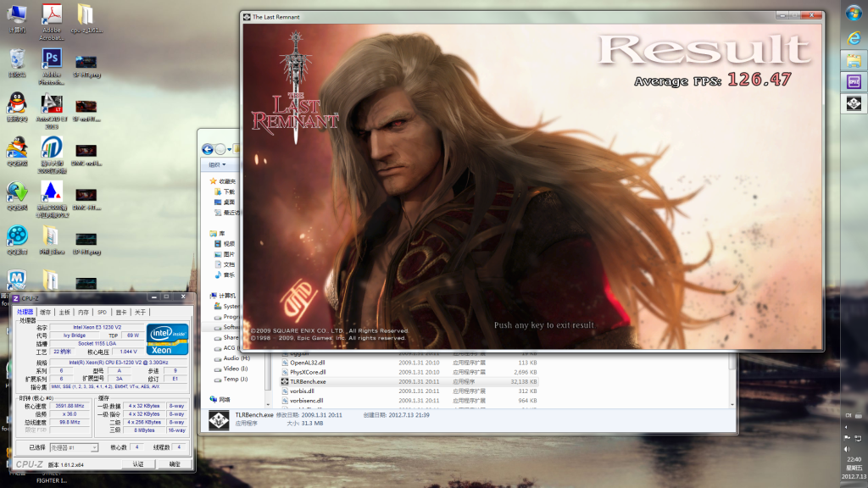868x488 pixels.
Task: Click the Intel Xeon logo in CPU-Z
Action: [x=168, y=339]
